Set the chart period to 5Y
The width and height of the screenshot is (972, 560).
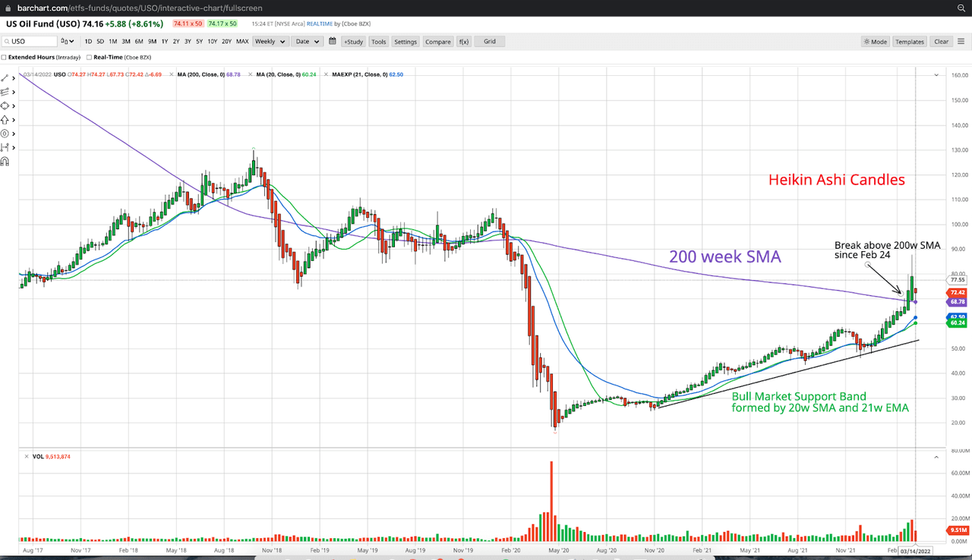199,42
